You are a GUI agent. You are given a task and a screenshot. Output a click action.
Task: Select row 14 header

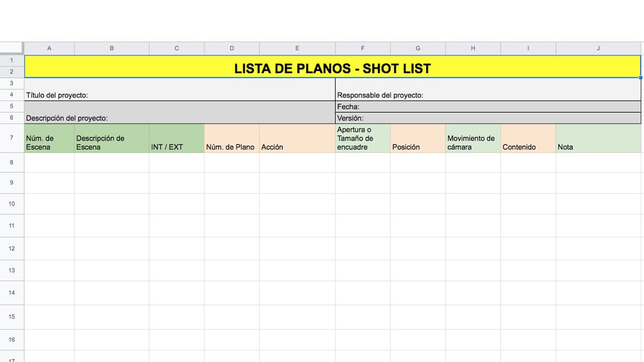[12, 293]
